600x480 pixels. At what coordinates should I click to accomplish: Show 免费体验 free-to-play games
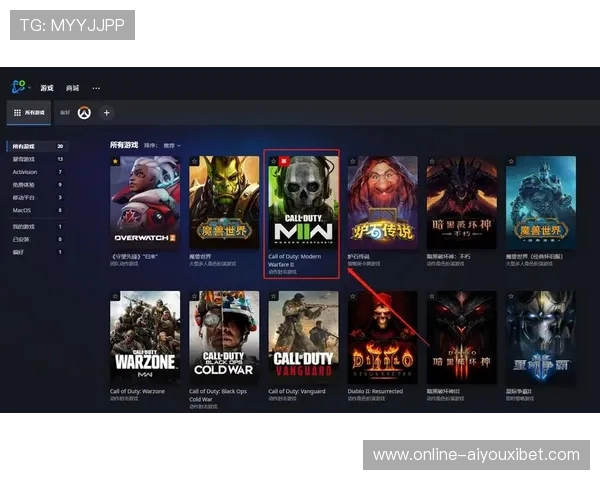tap(38, 185)
